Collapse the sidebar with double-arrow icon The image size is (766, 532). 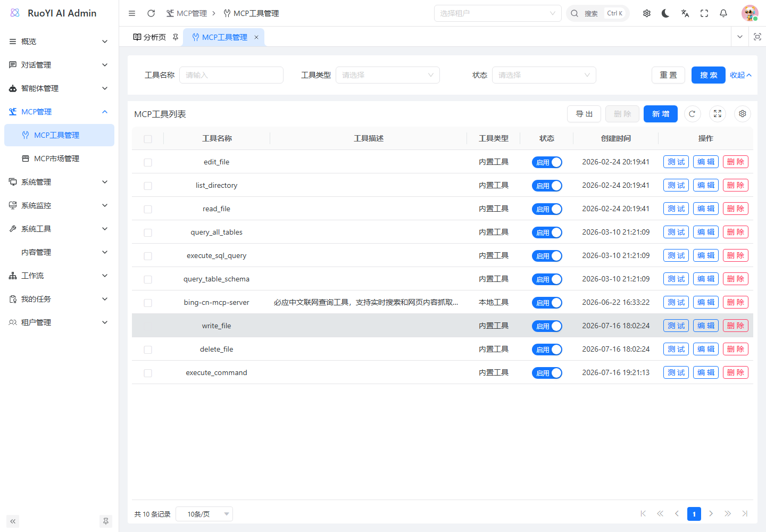(13, 521)
